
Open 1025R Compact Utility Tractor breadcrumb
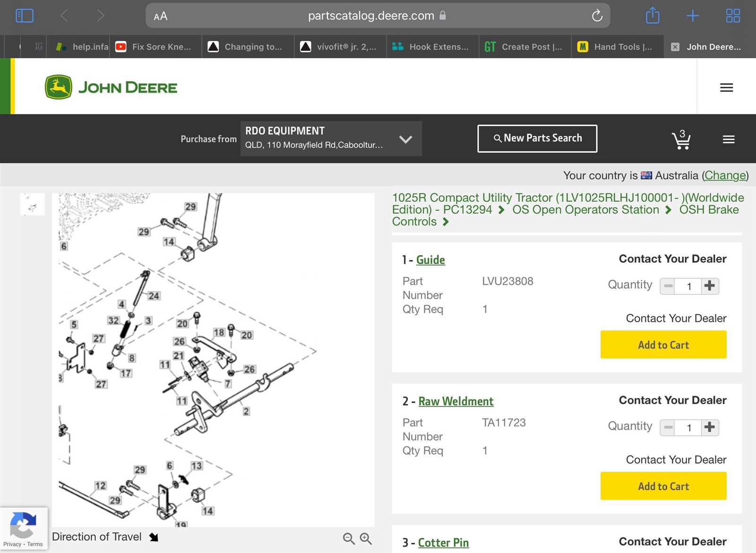click(568, 204)
